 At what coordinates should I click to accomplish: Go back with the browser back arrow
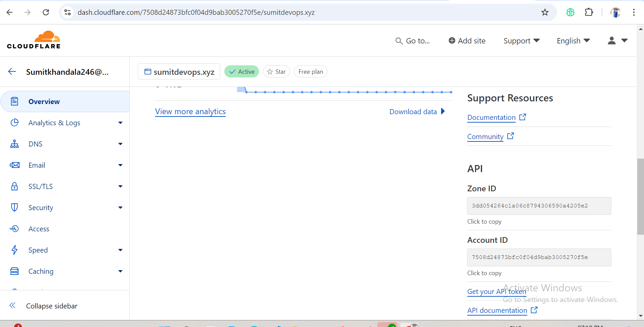(x=9, y=12)
